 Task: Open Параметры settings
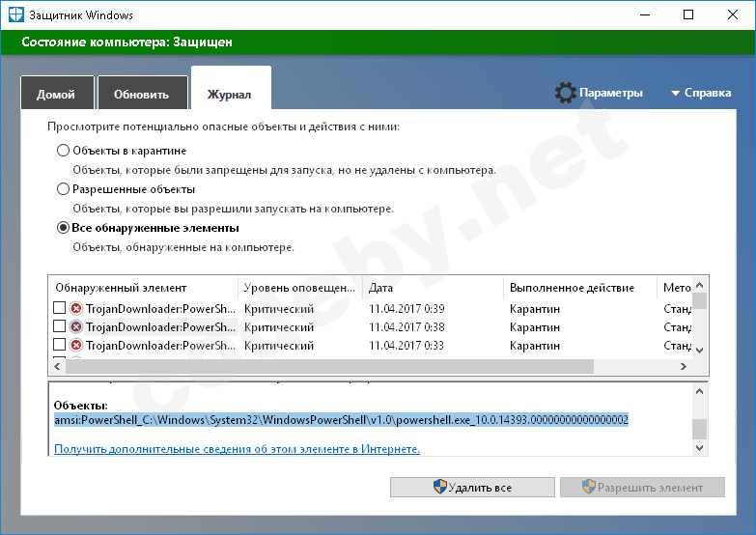pos(599,93)
